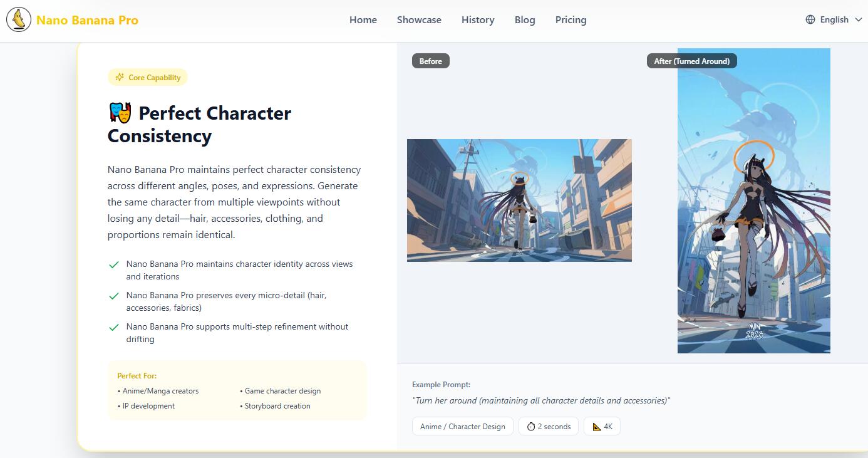Click the Nano Banana Pro banana logo
868x458 pixels.
point(19,20)
